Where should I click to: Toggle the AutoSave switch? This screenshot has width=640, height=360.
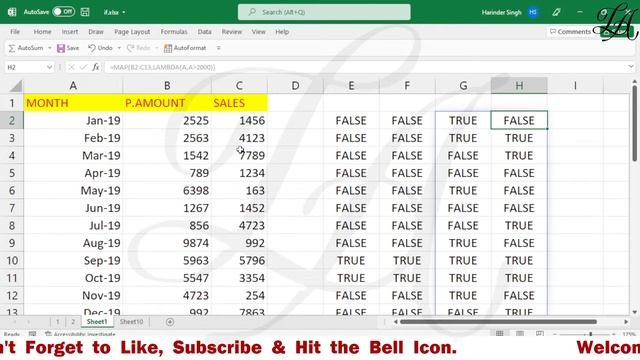click(x=64, y=12)
